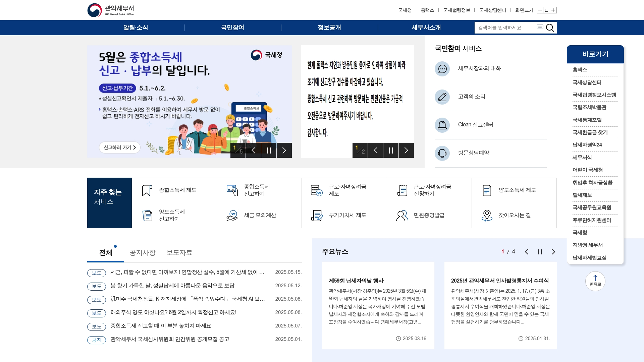Click the 검색어를 입력하세요 search field
The height and width of the screenshot is (362, 644).
click(505, 28)
